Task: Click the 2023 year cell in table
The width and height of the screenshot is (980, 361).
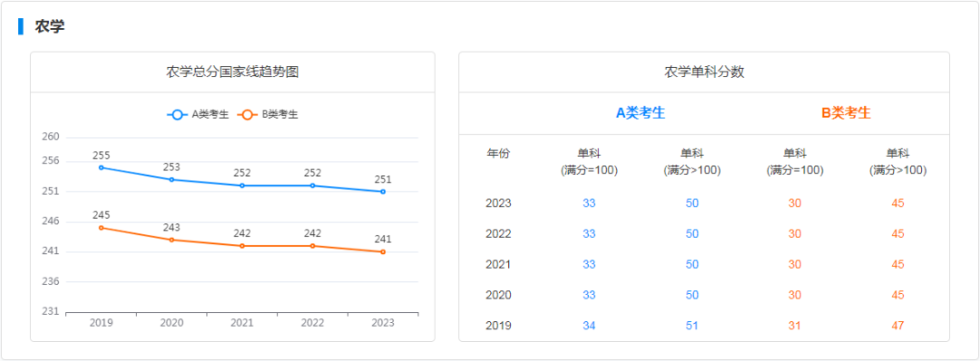Action: (498, 203)
